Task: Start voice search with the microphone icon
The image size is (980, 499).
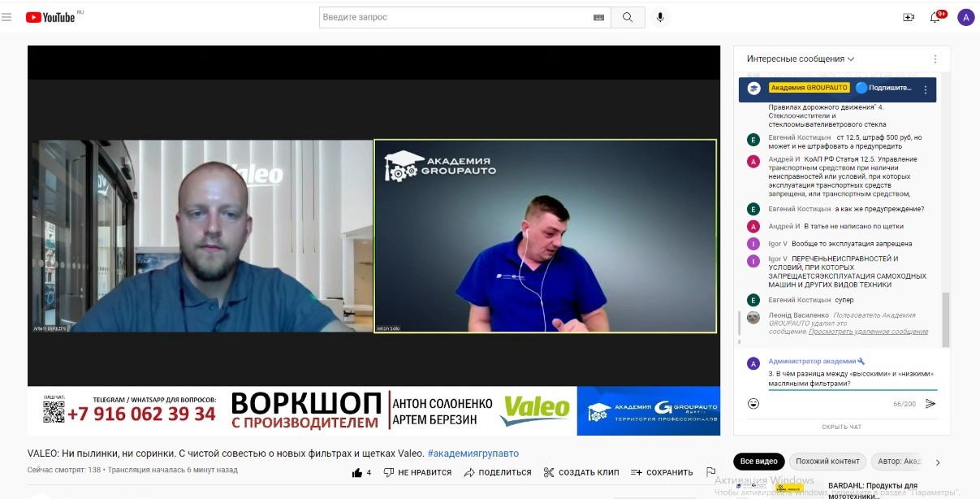Action: pos(660,17)
